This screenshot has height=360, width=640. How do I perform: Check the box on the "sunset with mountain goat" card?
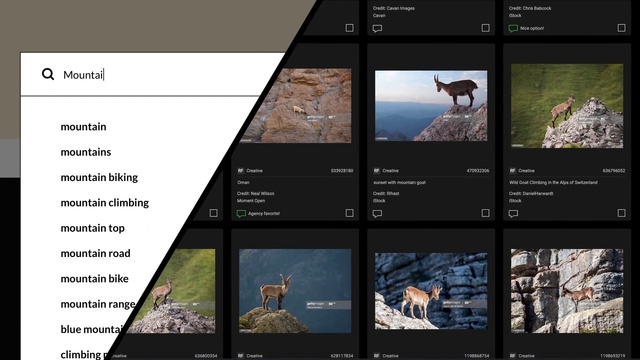485,213
